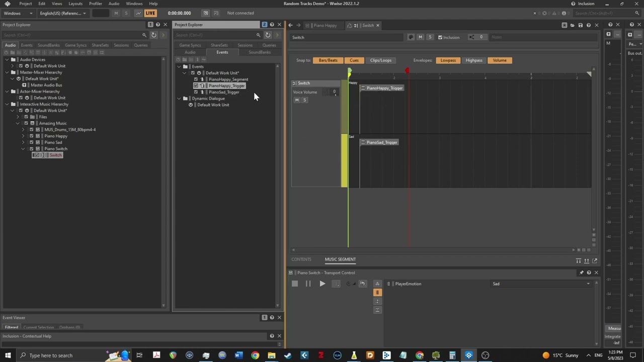
Task: Open the English(US) reference language dropdown
Action: pyautogui.click(x=63, y=13)
